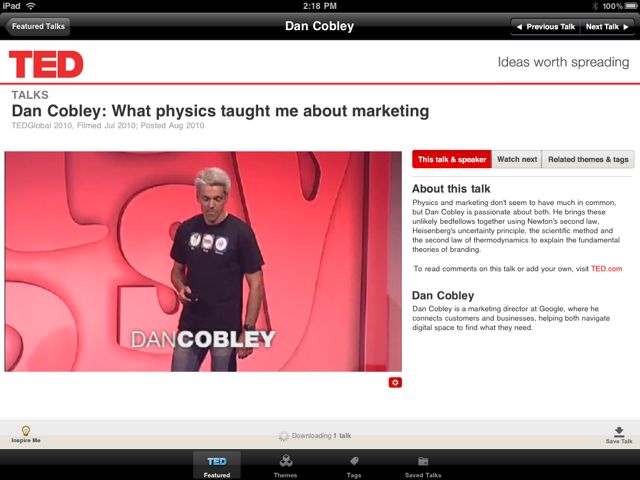Tap the Wi-Fi icon in status bar
Viewport: 640px width, 480px height.
point(31,6)
